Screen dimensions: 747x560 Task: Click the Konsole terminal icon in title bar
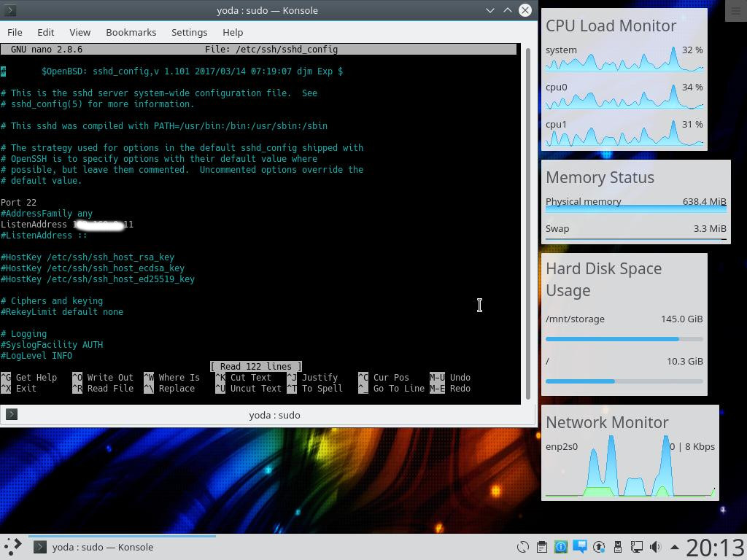click(11, 10)
